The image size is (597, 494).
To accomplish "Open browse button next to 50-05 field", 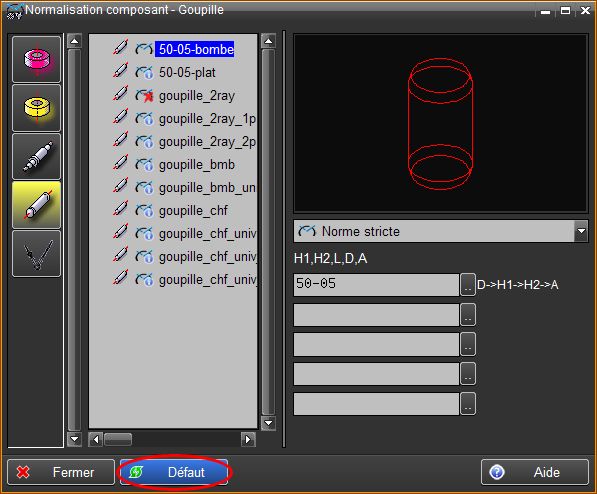I will (468, 284).
